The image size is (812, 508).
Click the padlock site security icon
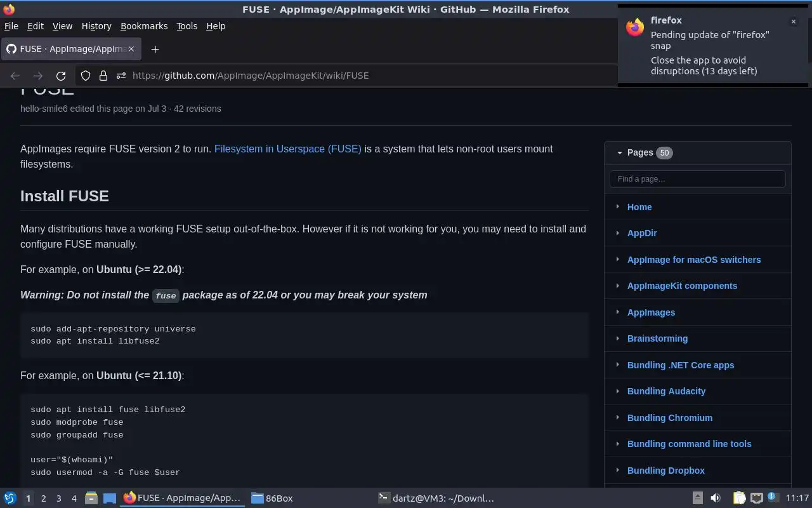[103, 76]
